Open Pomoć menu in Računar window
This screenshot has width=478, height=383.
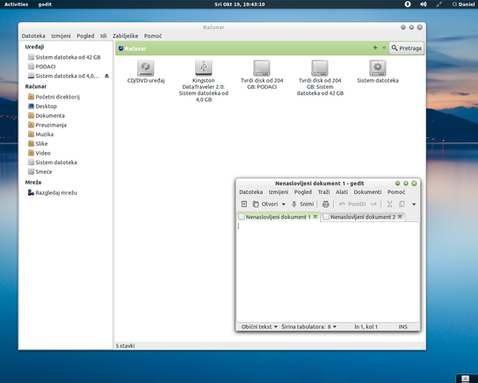(153, 36)
